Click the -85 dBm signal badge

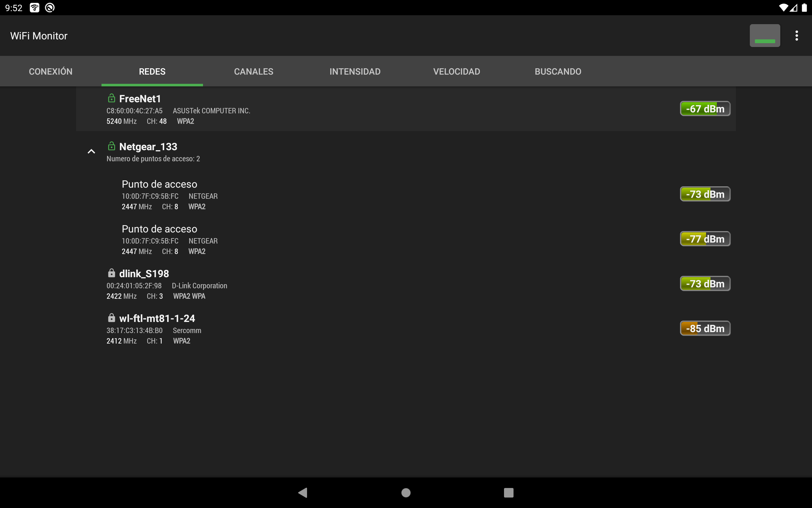point(705,328)
